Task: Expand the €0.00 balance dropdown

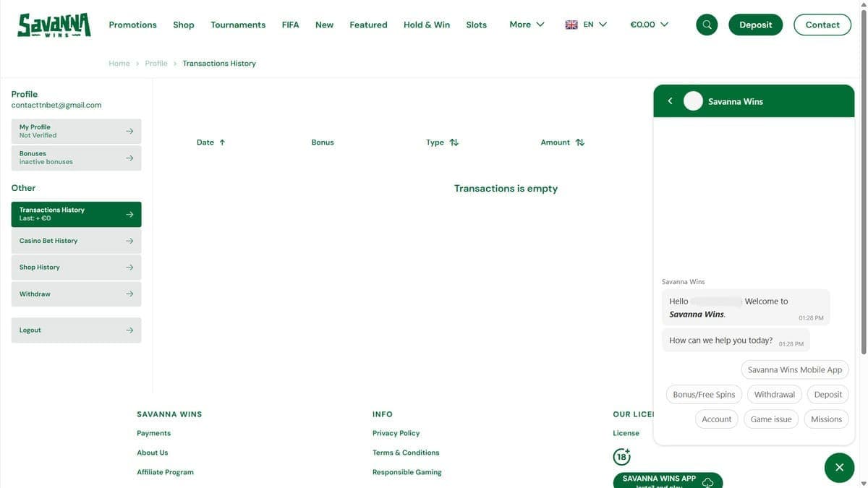Action: 649,25
